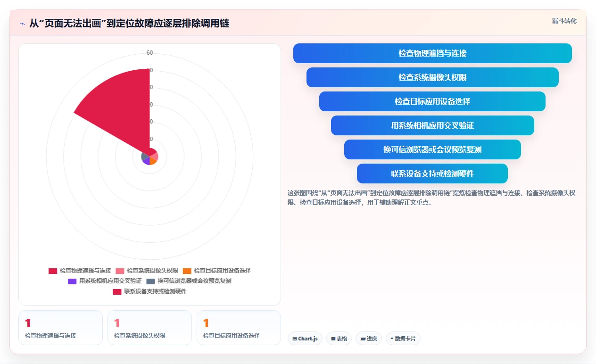Image resolution: width=596 pixels, height=364 pixels.
Task: Toggle legend swatch for 检查系统摄像头权限
Action: click(x=120, y=271)
